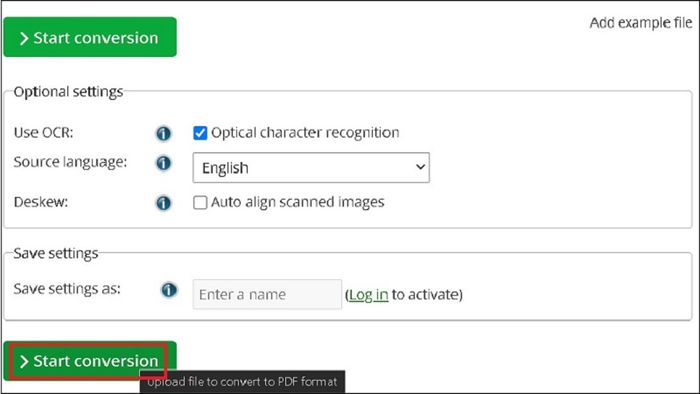The height and width of the screenshot is (394, 700).
Task: Click the Optical character recognition label text
Action: coord(305,133)
